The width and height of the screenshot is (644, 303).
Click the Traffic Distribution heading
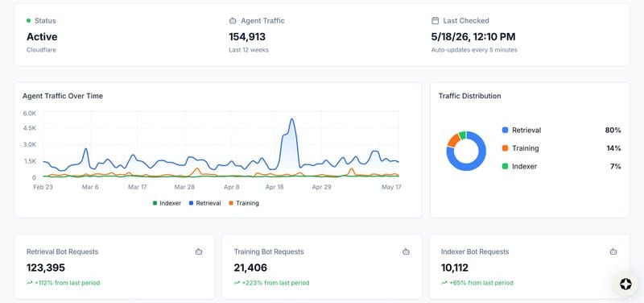point(470,96)
